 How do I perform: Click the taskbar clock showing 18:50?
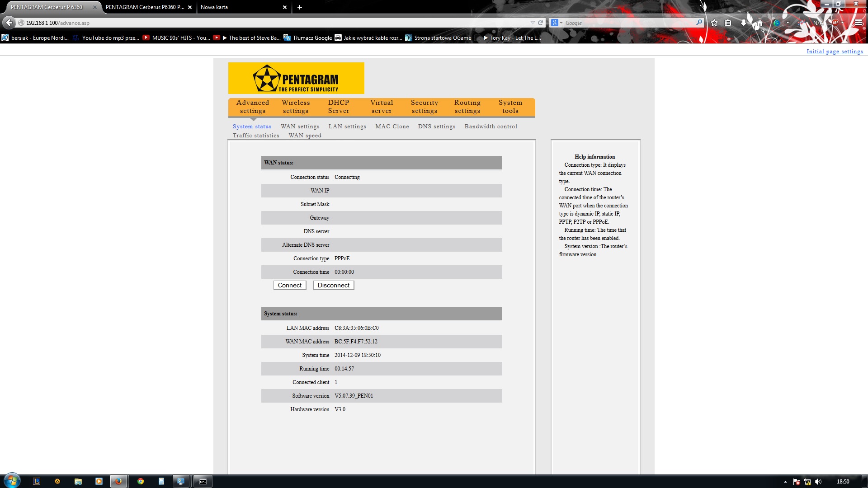tap(843, 482)
